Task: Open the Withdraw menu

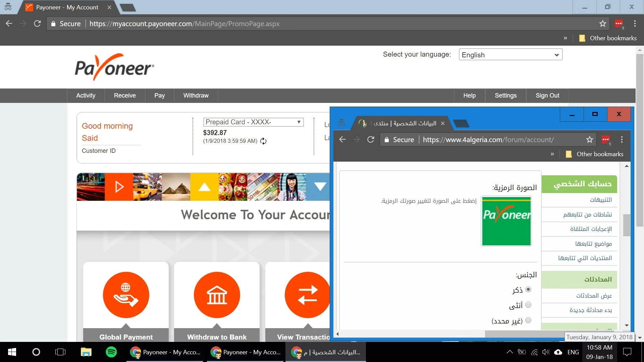Action: pyautogui.click(x=196, y=96)
